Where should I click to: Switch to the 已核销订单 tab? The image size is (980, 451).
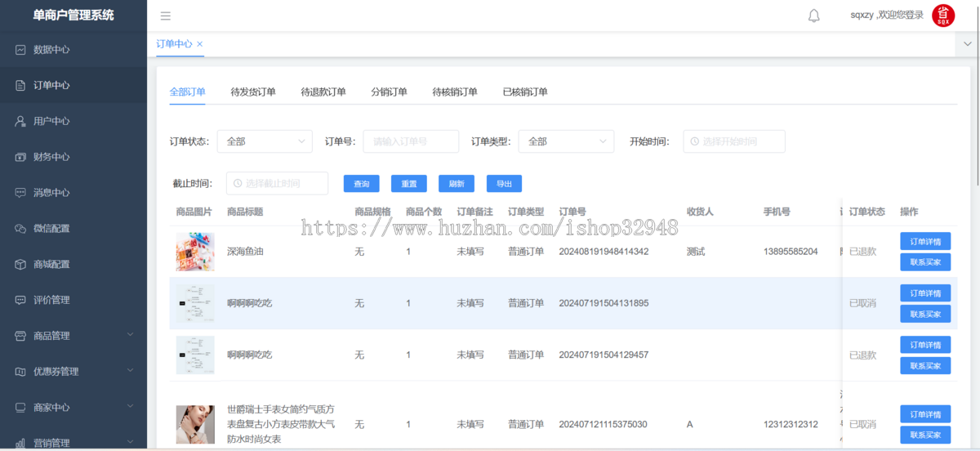[525, 92]
